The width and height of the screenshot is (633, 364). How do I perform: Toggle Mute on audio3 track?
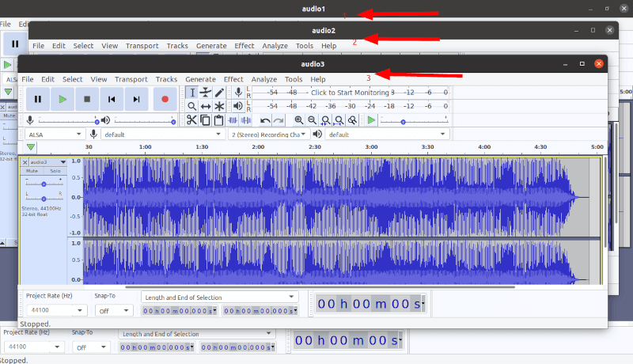pyautogui.click(x=32, y=171)
